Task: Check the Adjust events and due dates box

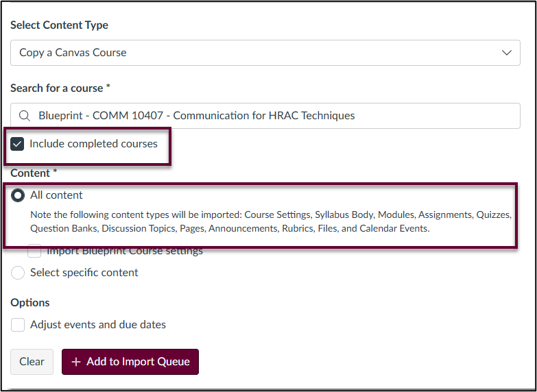Action: pyautogui.click(x=18, y=325)
